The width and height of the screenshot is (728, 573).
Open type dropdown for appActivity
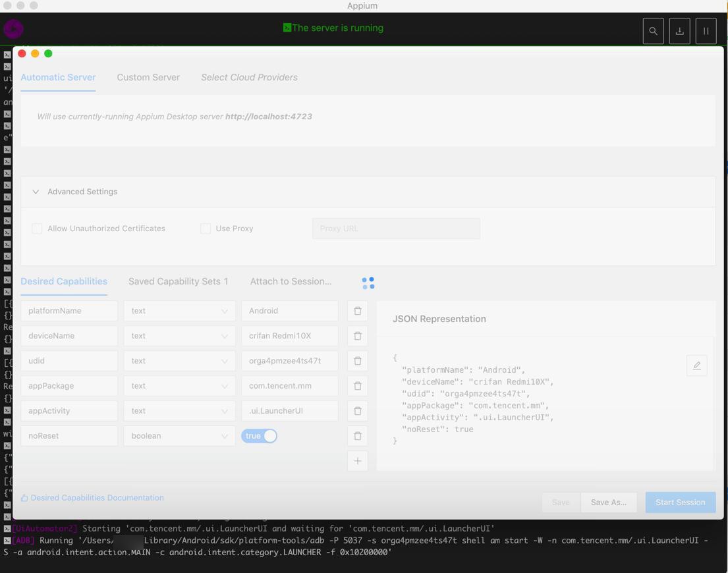[x=179, y=411]
